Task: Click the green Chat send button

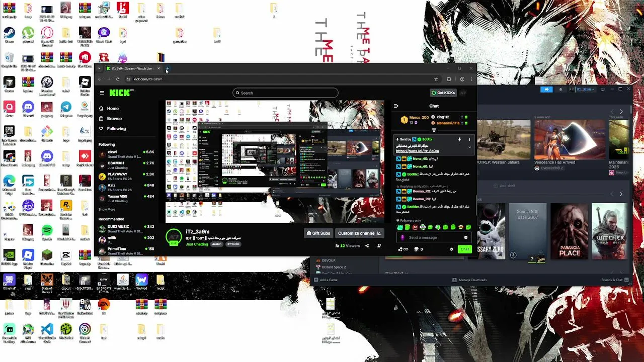Action: [x=464, y=249]
